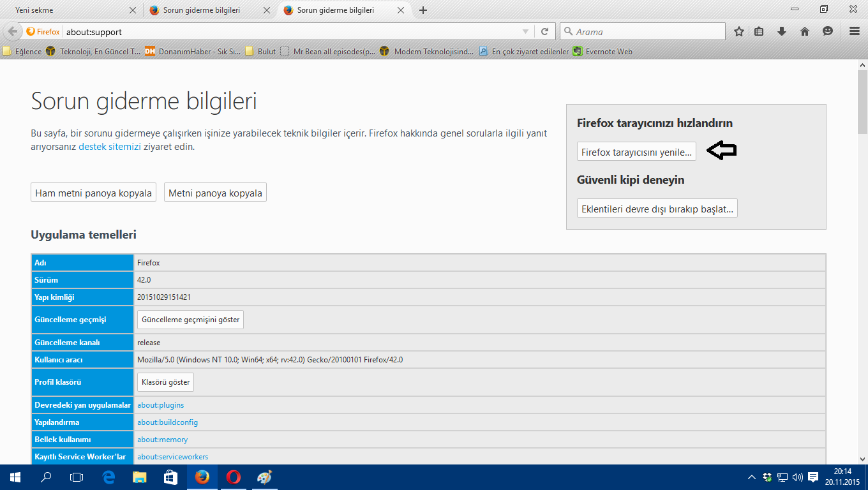Image resolution: width=868 pixels, height=490 pixels.
Task: Go to the Home page icon
Action: coord(805,31)
